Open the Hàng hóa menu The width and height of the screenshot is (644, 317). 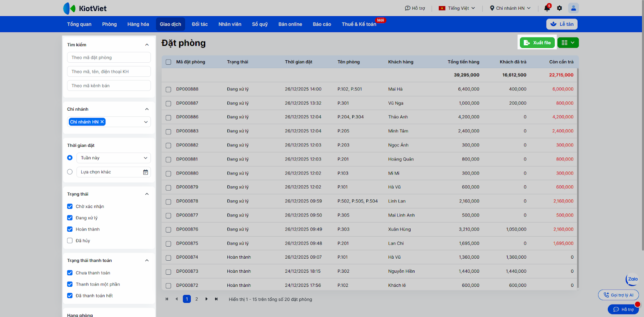click(138, 24)
